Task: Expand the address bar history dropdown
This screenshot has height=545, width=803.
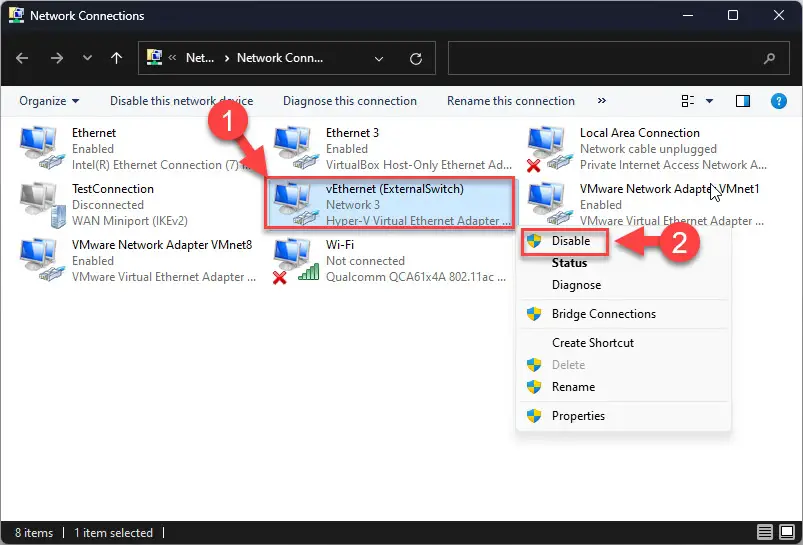Action: click(x=379, y=58)
